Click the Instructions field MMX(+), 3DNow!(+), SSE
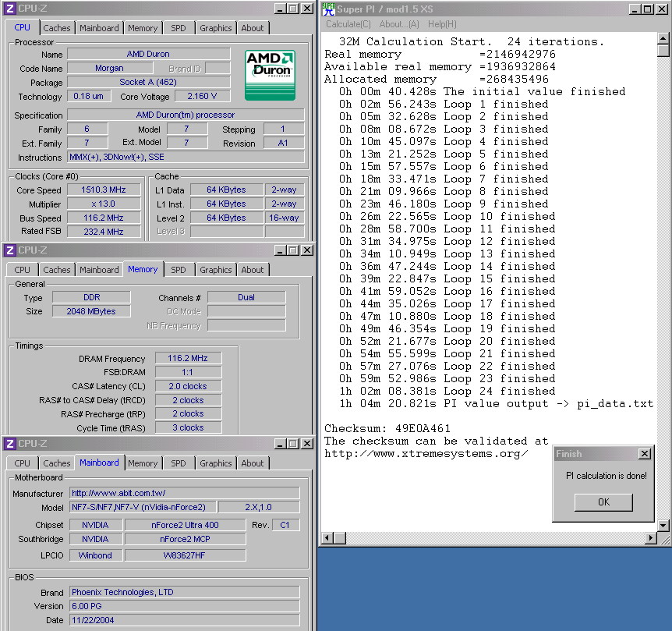 point(186,157)
